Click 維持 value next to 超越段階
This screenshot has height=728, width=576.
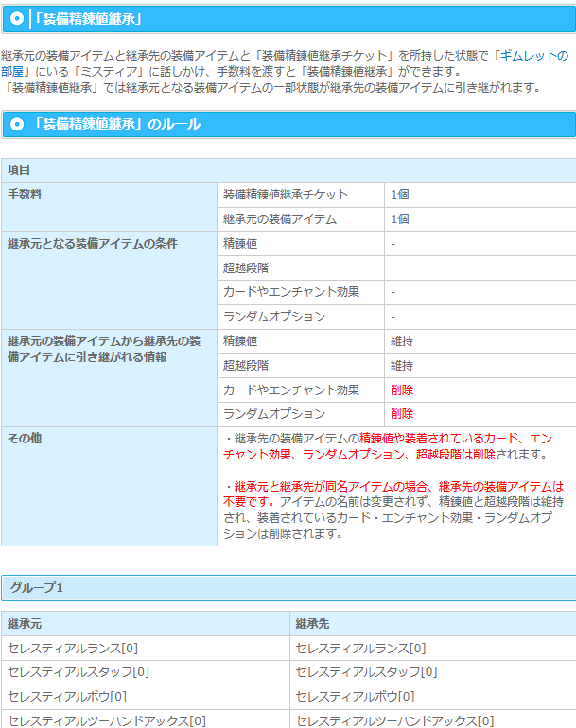click(x=402, y=365)
